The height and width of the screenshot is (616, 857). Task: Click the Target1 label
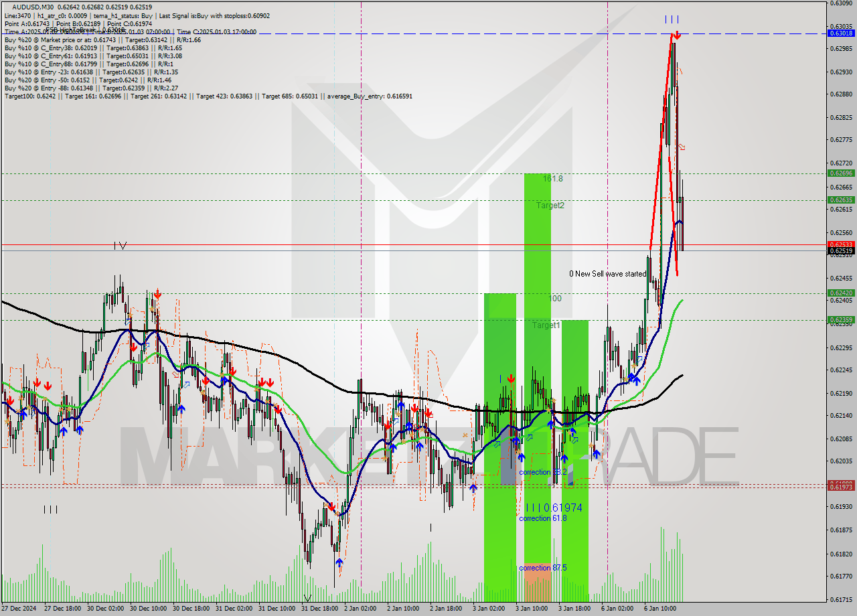[546, 325]
